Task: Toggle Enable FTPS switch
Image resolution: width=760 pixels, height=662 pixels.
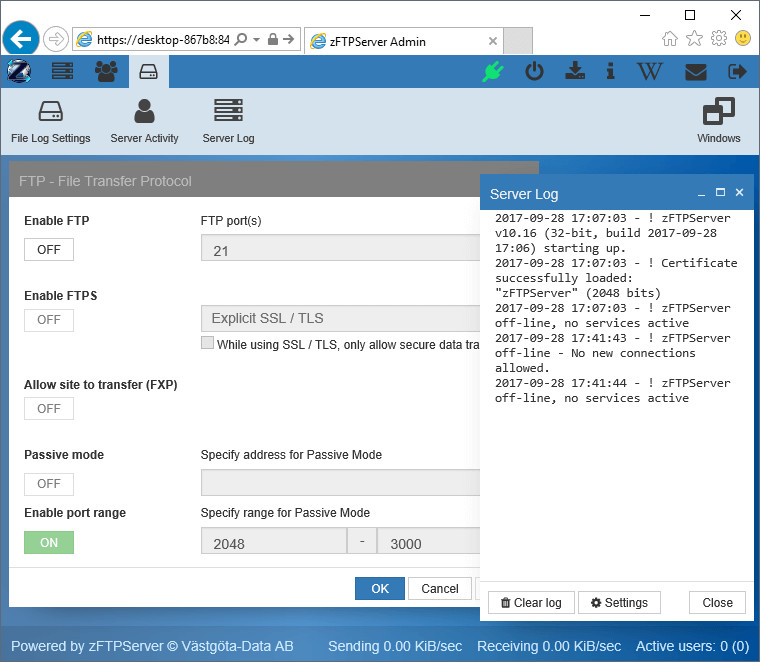Action: coord(49,320)
